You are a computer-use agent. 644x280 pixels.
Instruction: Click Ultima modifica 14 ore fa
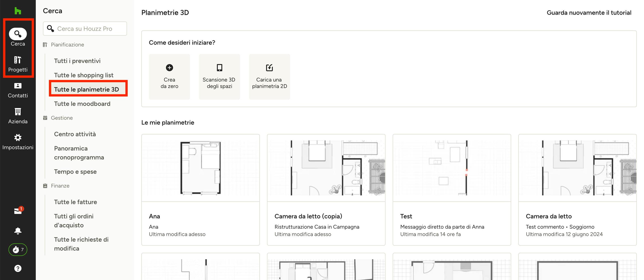[430, 234]
